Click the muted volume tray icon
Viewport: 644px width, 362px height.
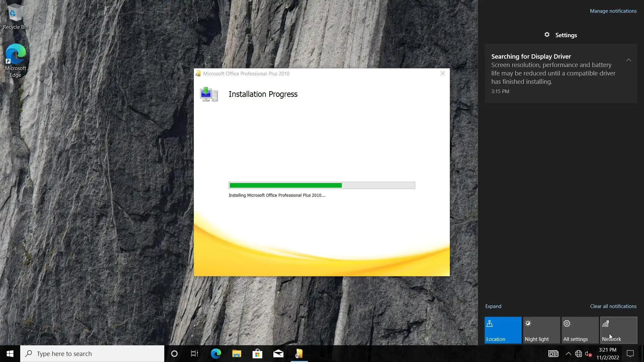588,354
